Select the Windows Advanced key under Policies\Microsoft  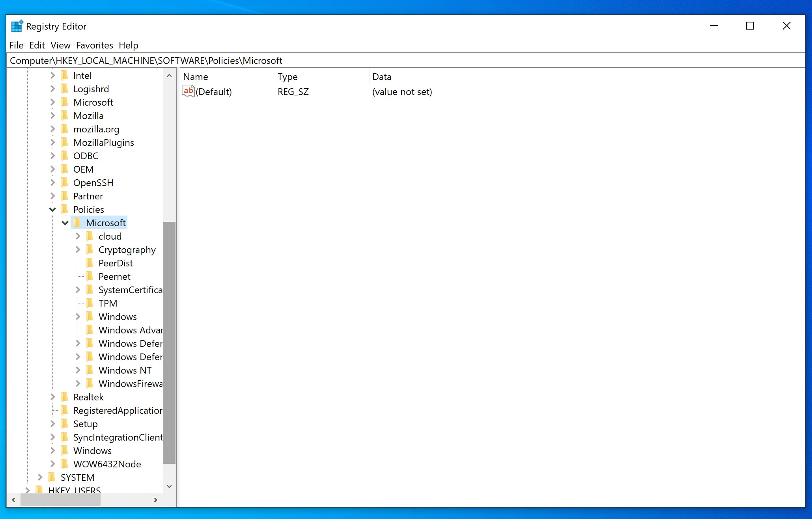(x=130, y=330)
